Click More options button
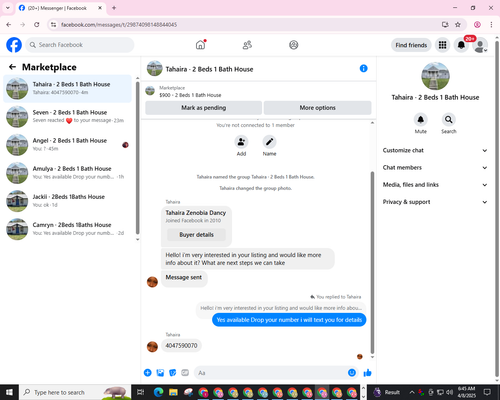Screen dimensions: 500x400 (317, 108)
